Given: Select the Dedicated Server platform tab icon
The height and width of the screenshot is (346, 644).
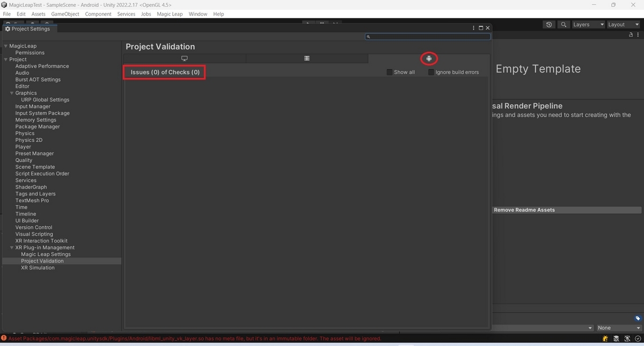Looking at the screenshot, I should tap(307, 58).
